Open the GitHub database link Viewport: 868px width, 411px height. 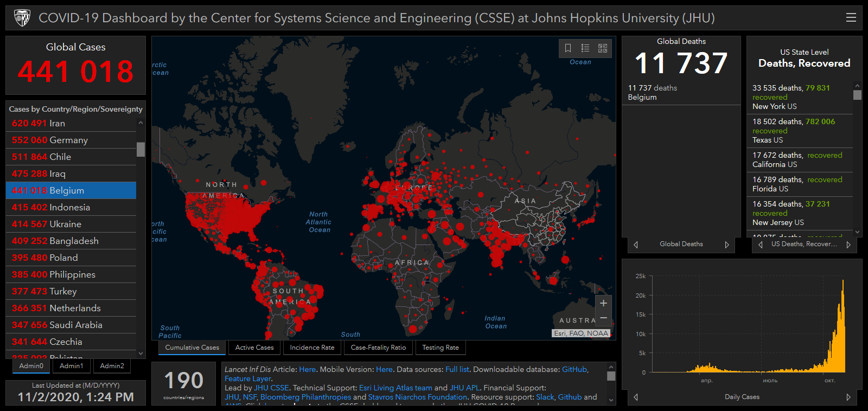575,369
